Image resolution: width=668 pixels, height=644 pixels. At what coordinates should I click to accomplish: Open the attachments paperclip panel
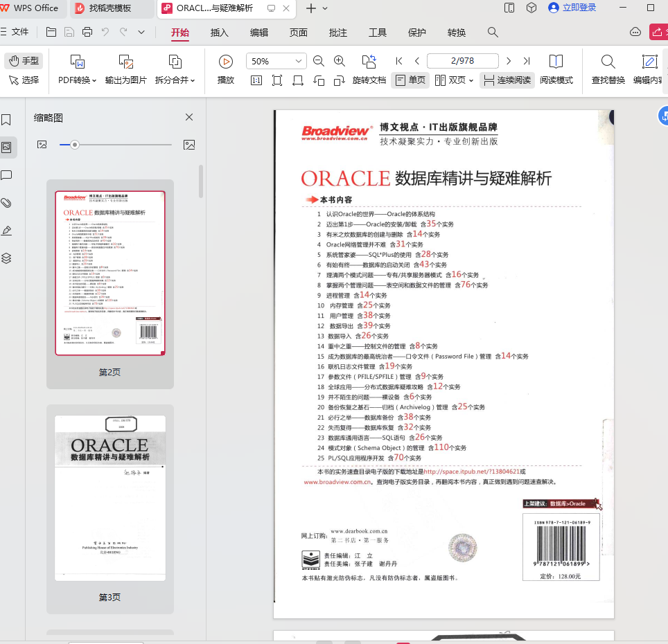(x=6, y=203)
